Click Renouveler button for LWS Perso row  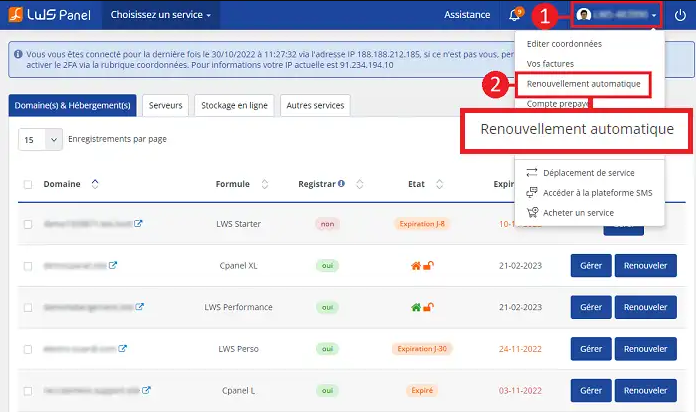645,349
